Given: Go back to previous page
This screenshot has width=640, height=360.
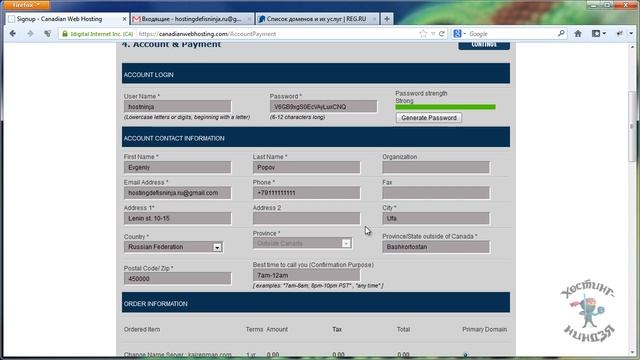Looking at the screenshot, I should point(13,33).
